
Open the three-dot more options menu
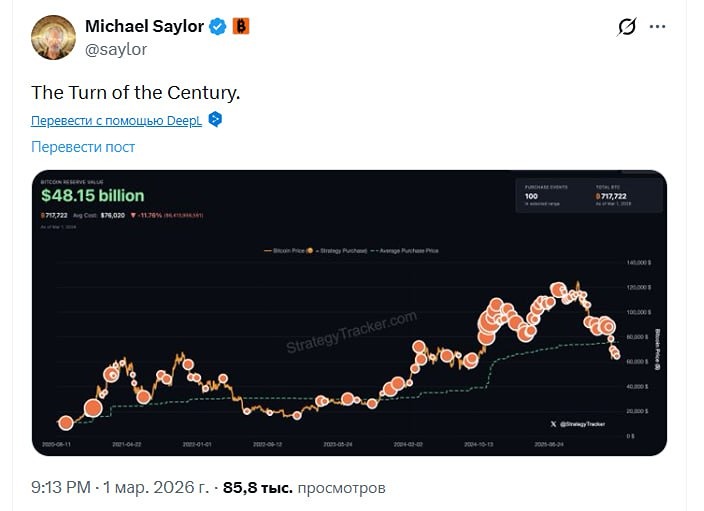[x=657, y=27]
